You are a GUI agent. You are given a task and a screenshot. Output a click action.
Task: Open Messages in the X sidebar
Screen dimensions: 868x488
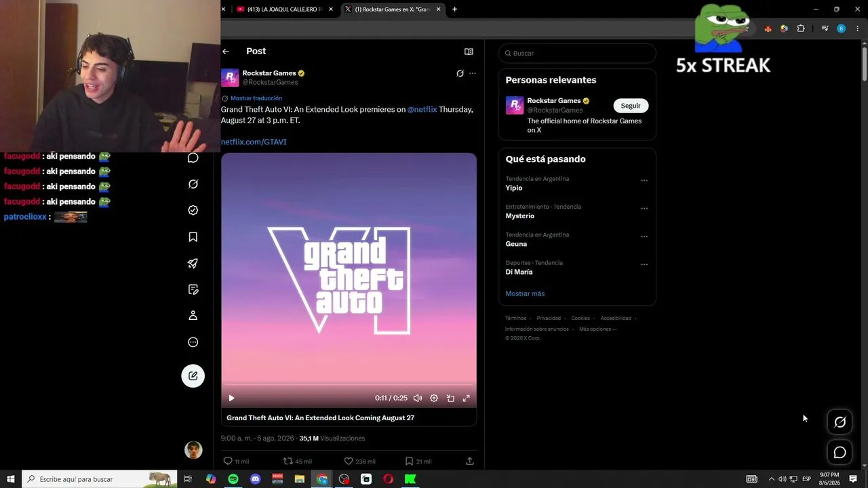click(193, 158)
